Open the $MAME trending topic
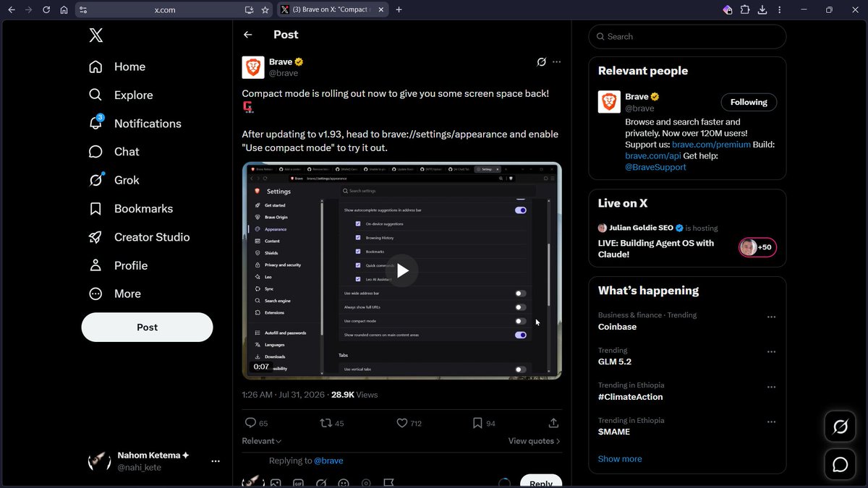This screenshot has width=868, height=488. (614, 432)
